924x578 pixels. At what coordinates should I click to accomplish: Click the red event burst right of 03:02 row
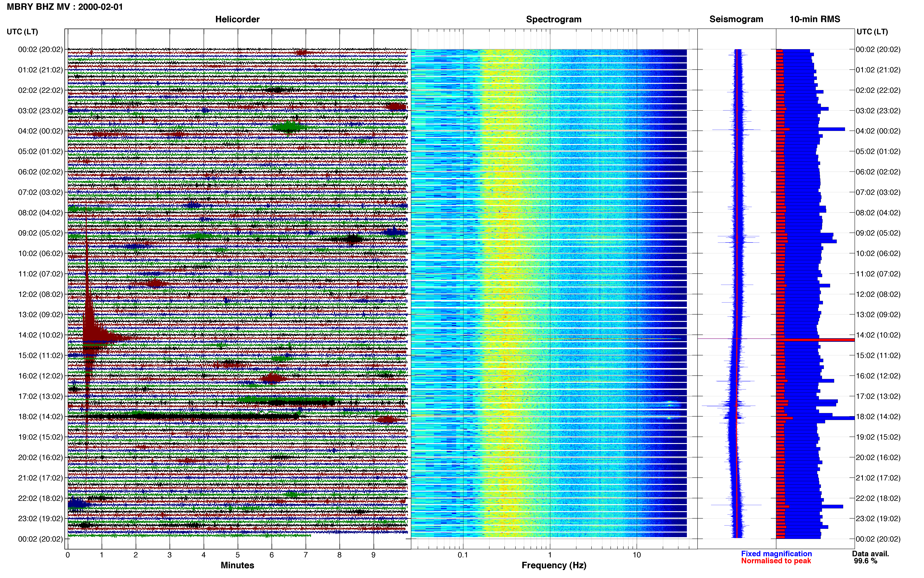pos(395,107)
